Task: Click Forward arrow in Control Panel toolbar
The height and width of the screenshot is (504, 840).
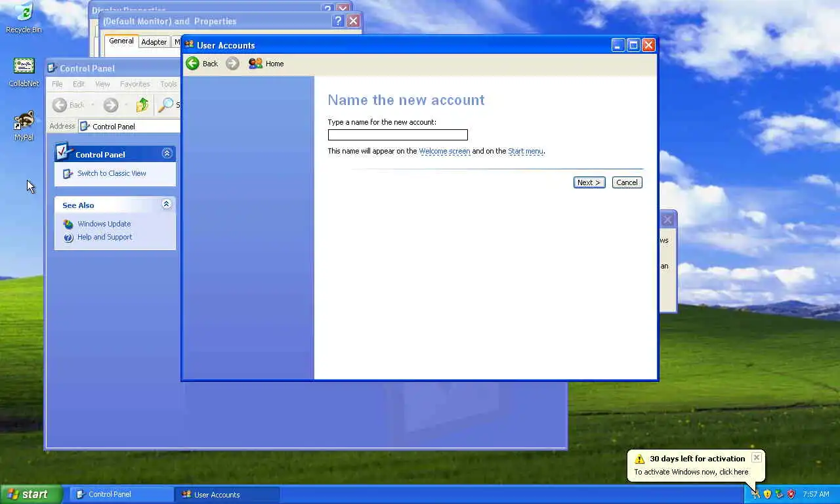Action: tap(111, 105)
